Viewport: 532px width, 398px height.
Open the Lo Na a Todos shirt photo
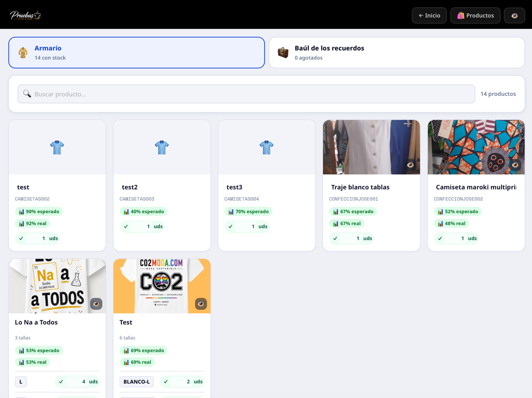click(57, 286)
